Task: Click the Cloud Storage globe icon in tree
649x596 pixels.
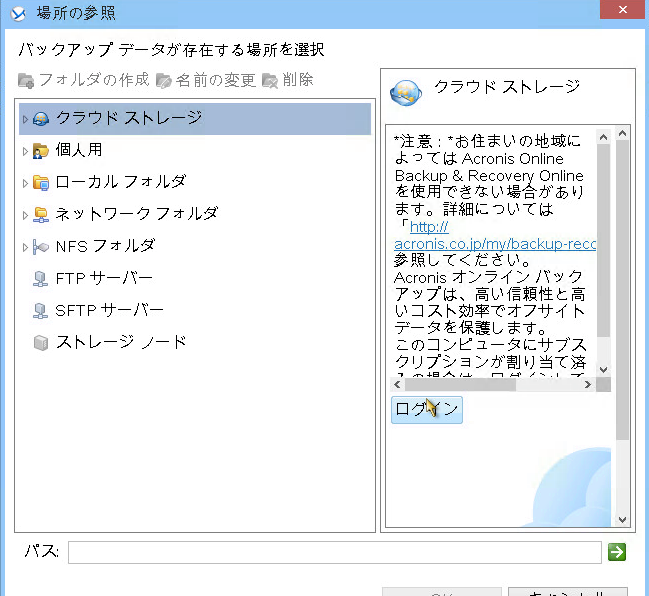Action: tap(41, 119)
